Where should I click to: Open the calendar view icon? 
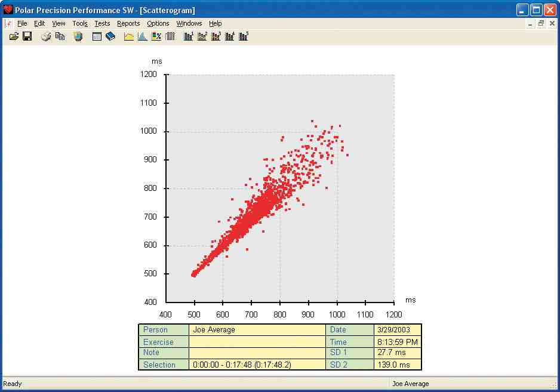coord(97,37)
